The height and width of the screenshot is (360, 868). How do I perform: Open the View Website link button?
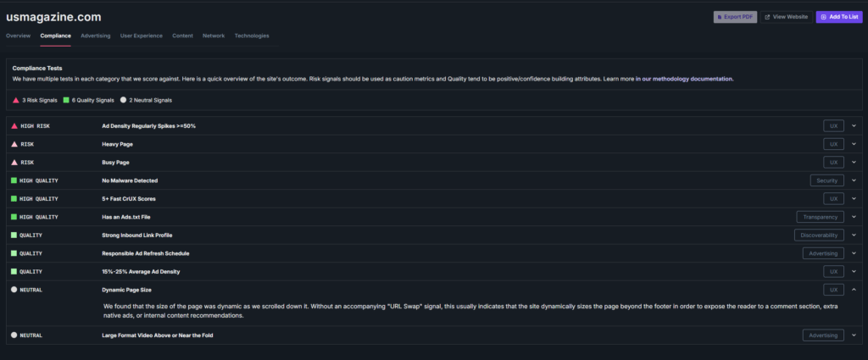[787, 17]
